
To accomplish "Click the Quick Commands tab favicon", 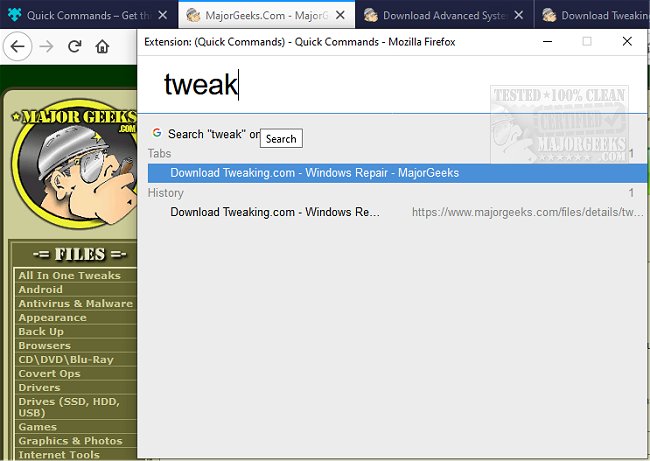I will pyautogui.click(x=15, y=15).
